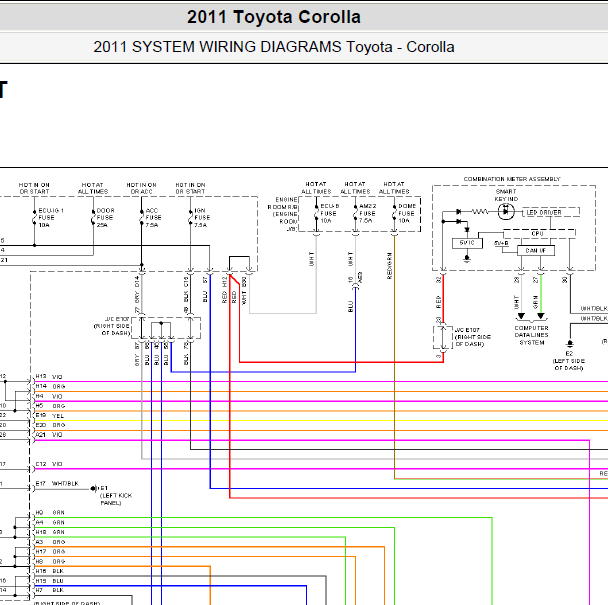Image resolution: width=608 pixels, height=605 pixels.
Task: Click the H17 ORG connector label
Action: (50, 551)
